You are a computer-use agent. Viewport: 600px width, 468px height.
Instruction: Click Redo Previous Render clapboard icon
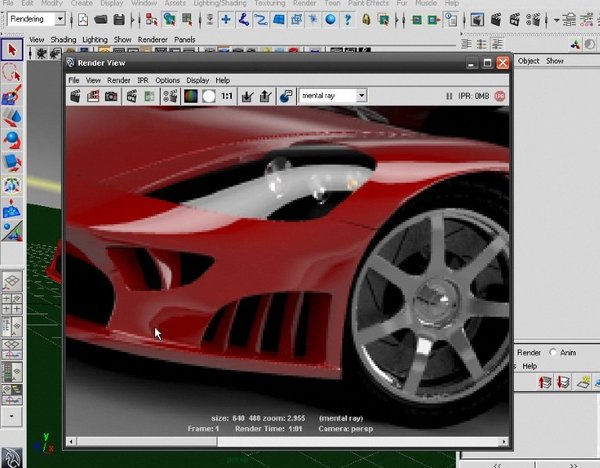75,96
